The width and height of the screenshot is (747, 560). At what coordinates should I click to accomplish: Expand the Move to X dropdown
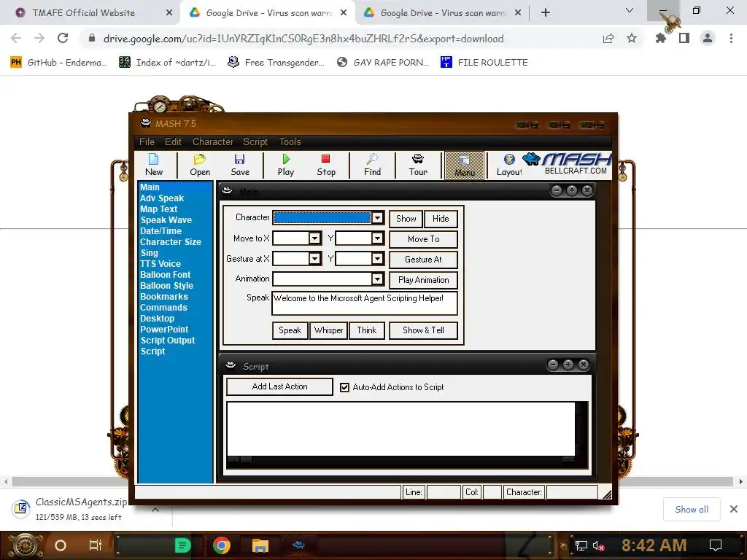(314, 238)
